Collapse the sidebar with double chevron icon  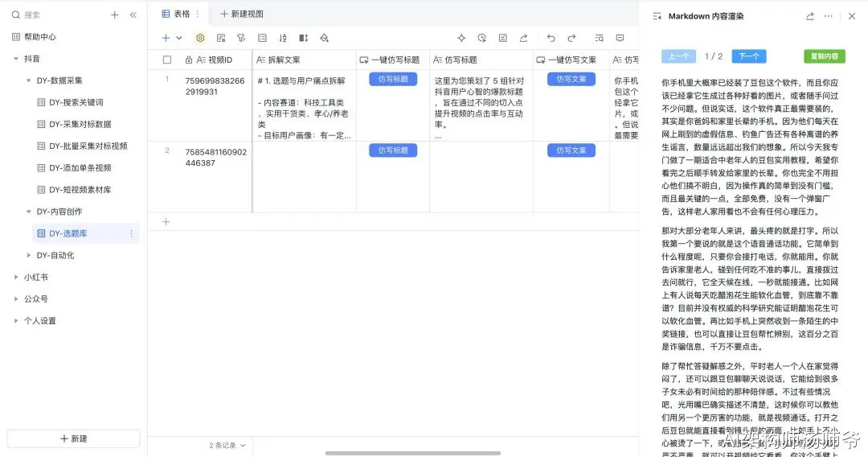pos(133,15)
